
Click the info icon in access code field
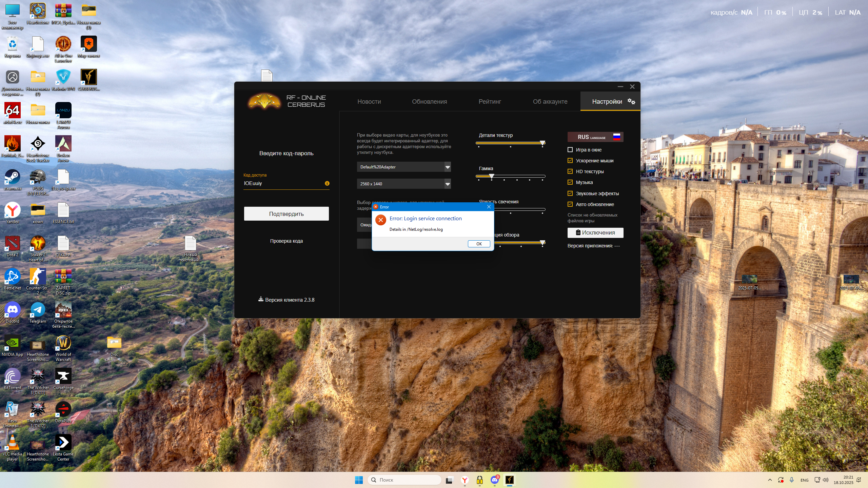click(x=327, y=183)
